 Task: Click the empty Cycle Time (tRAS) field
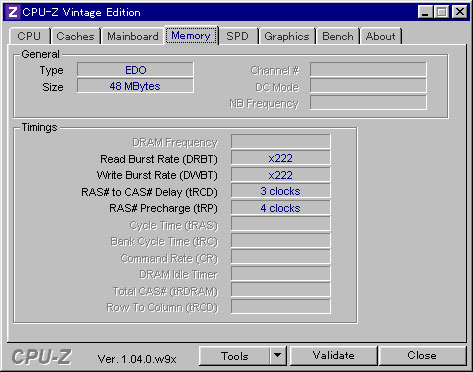coord(281,224)
